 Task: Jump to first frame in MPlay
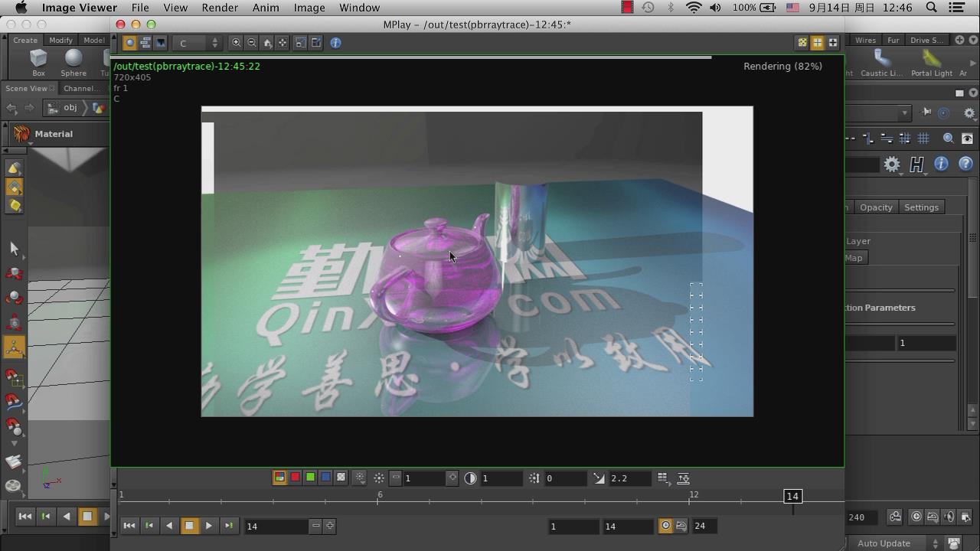[129, 526]
